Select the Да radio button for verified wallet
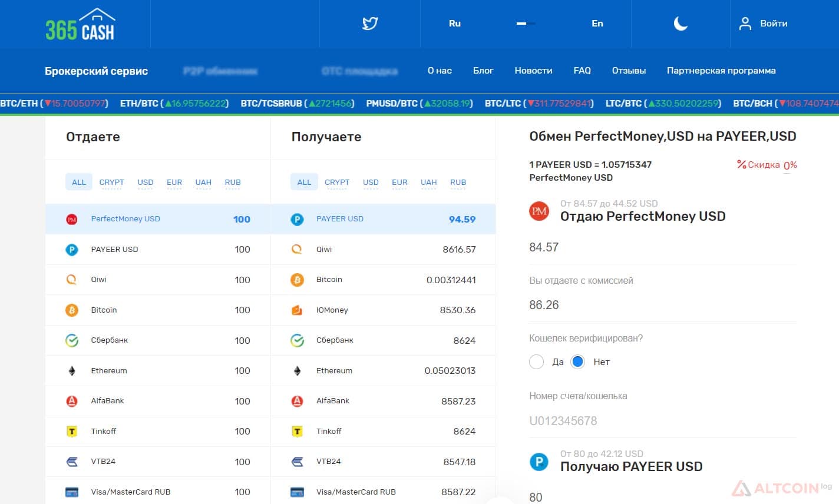839x504 pixels. [536, 362]
